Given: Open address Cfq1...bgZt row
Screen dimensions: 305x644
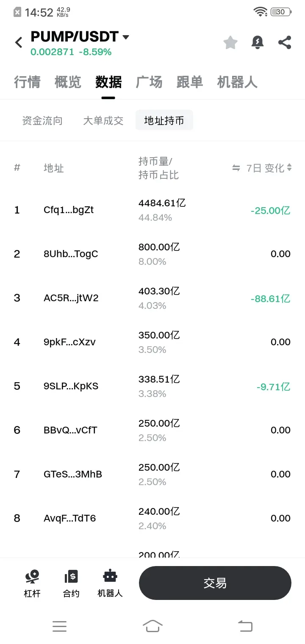Looking at the screenshot, I should pos(152,210).
